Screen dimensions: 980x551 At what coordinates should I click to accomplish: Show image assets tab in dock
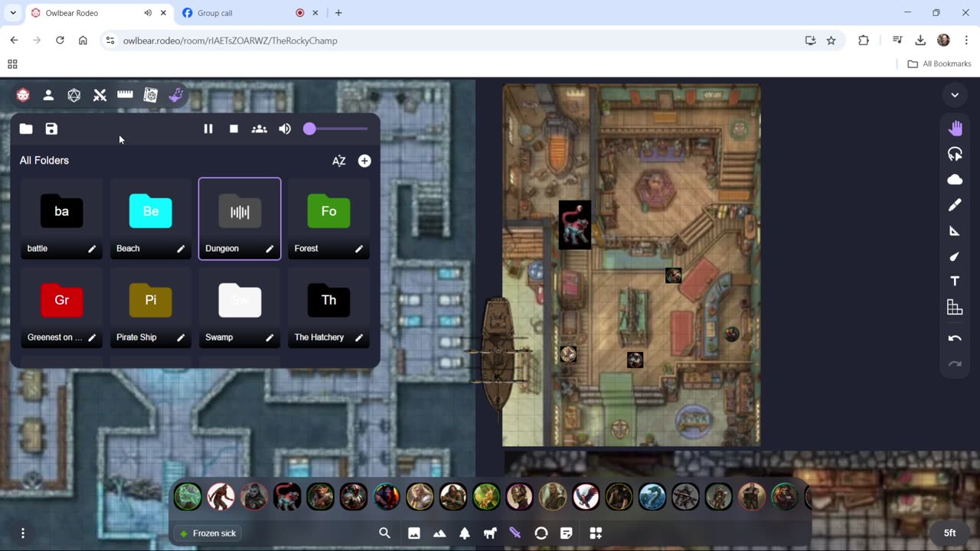[x=414, y=533]
